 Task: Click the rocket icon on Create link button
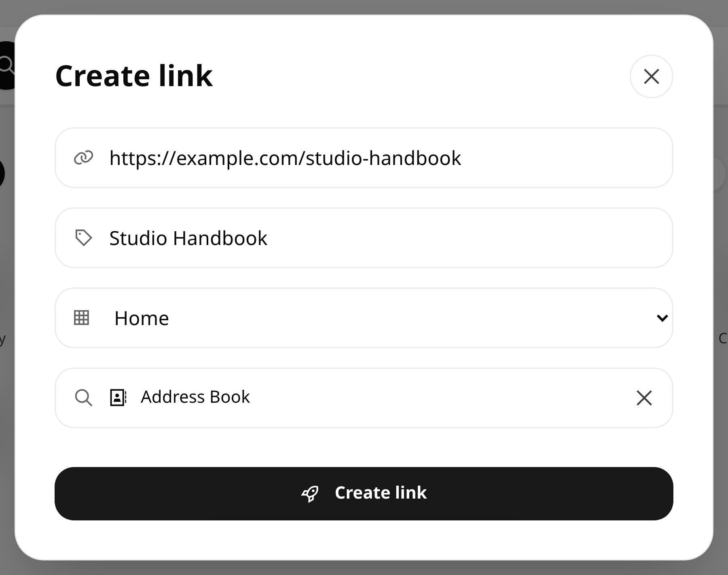310,493
